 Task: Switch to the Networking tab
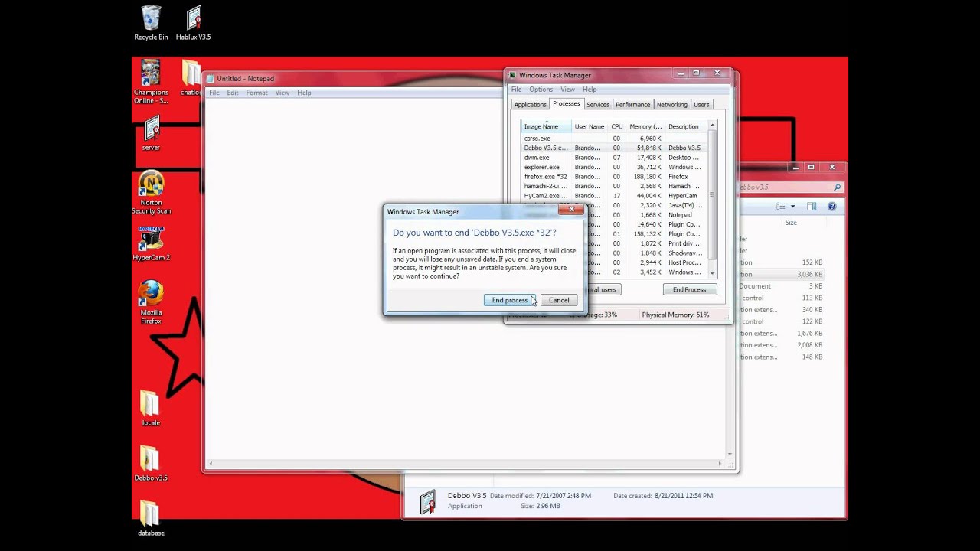pyautogui.click(x=671, y=105)
